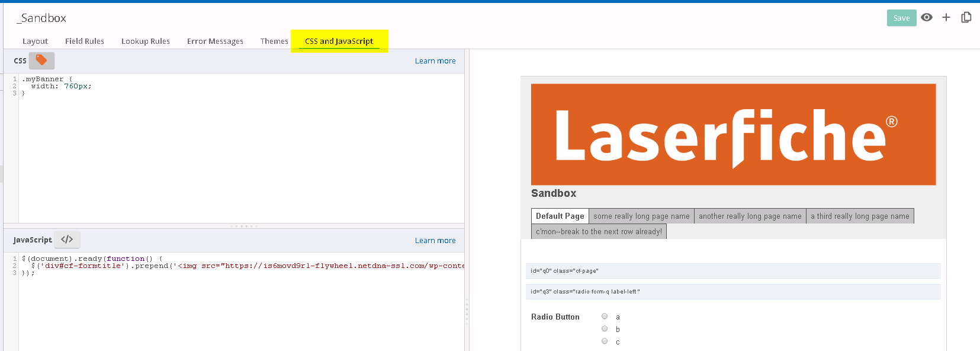Select the Default Page form tab
This screenshot has height=351, width=980.
coord(560,216)
